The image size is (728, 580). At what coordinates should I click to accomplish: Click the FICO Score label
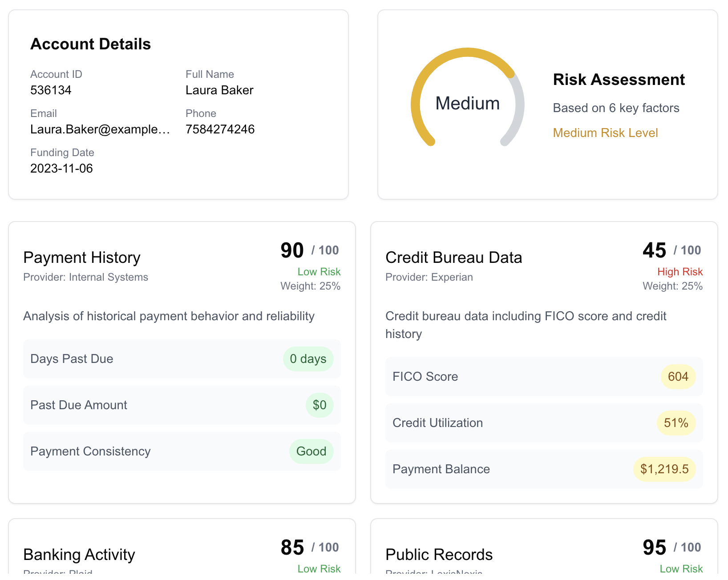pyautogui.click(x=425, y=377)
